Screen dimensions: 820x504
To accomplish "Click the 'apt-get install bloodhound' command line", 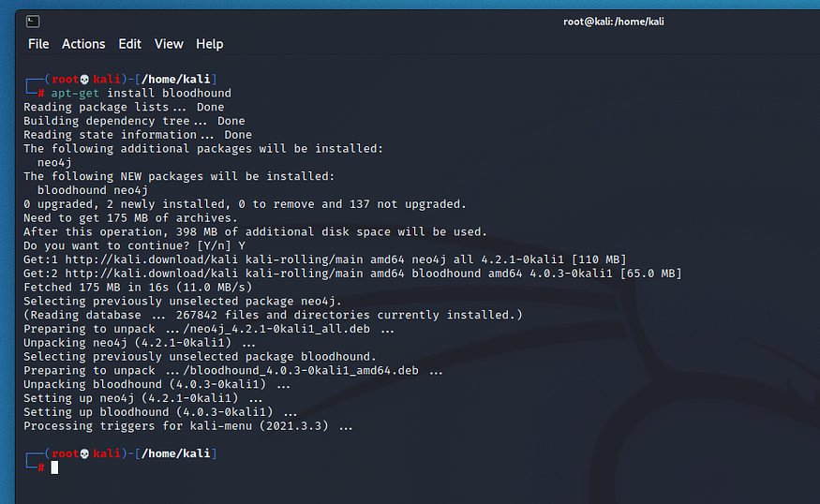I will click(141, 93).
